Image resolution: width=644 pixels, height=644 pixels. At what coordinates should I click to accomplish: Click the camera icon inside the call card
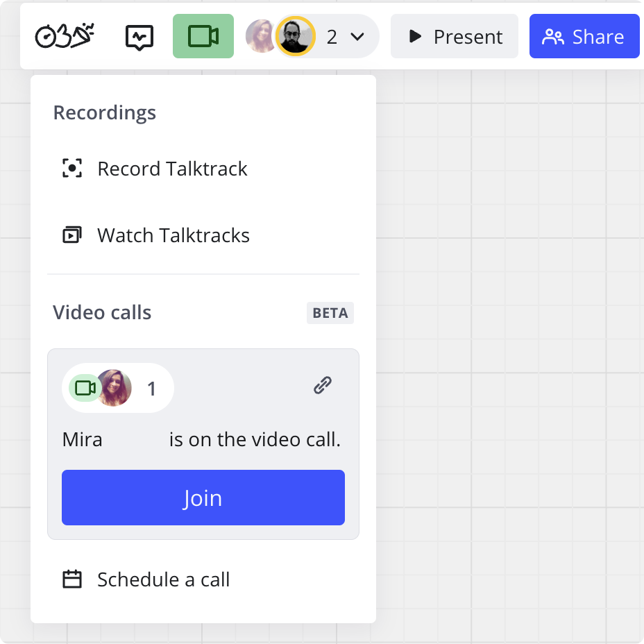(85, 388)
